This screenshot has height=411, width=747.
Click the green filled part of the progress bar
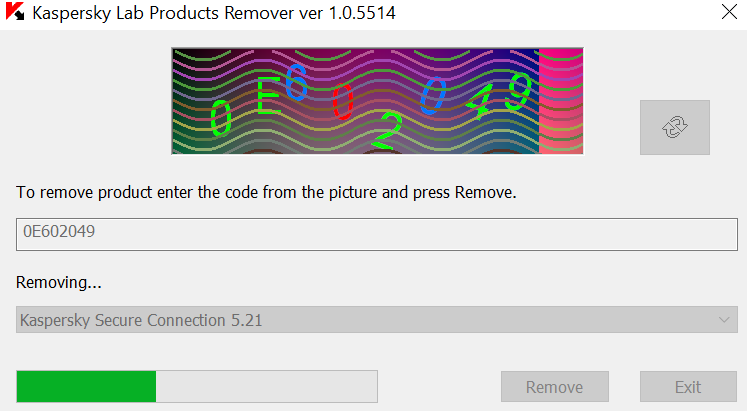(x=86, y=387)
